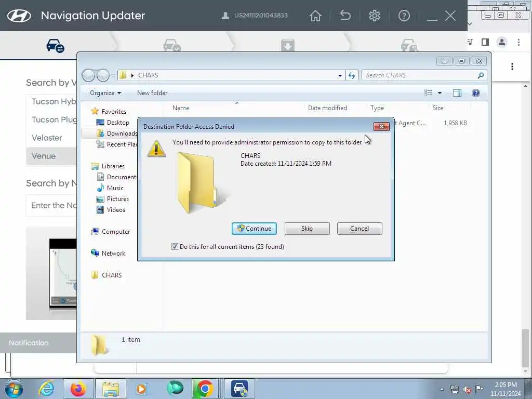Sort by Name column header
Viewport: 532px width, 399px height.
(x=180, y=108)
